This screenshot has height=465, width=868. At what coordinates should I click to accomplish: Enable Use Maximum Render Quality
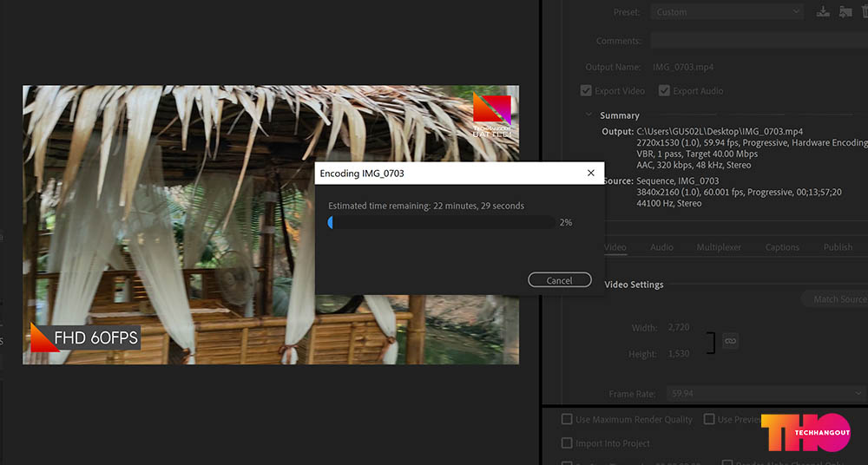(x=567, y=419)
